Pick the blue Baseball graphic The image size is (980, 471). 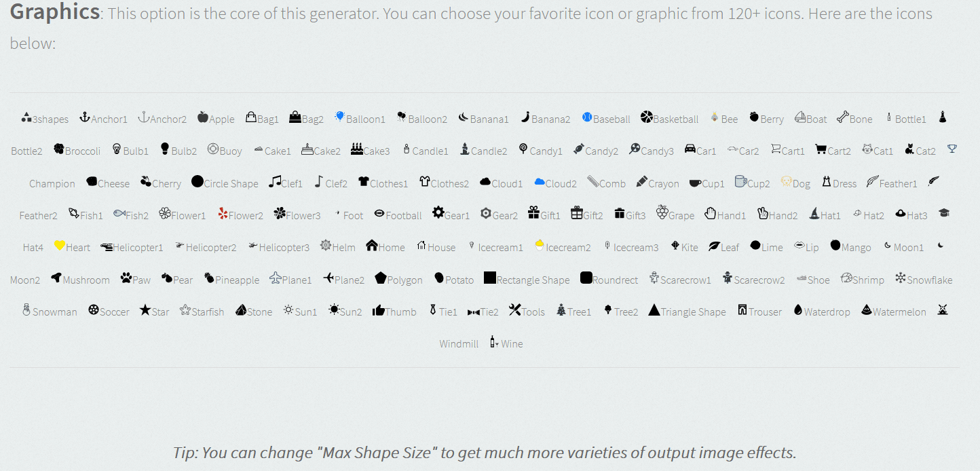coord(587,117)
